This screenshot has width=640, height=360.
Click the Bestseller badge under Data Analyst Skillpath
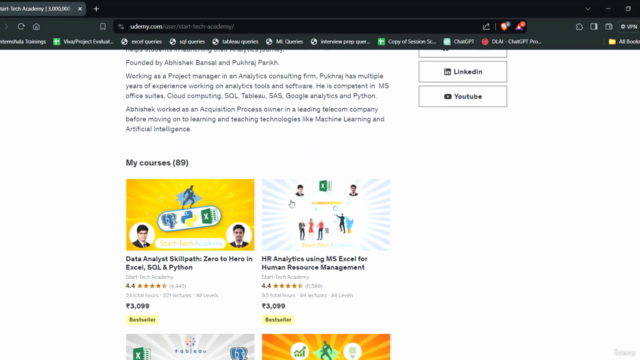[x=142, y=320]
